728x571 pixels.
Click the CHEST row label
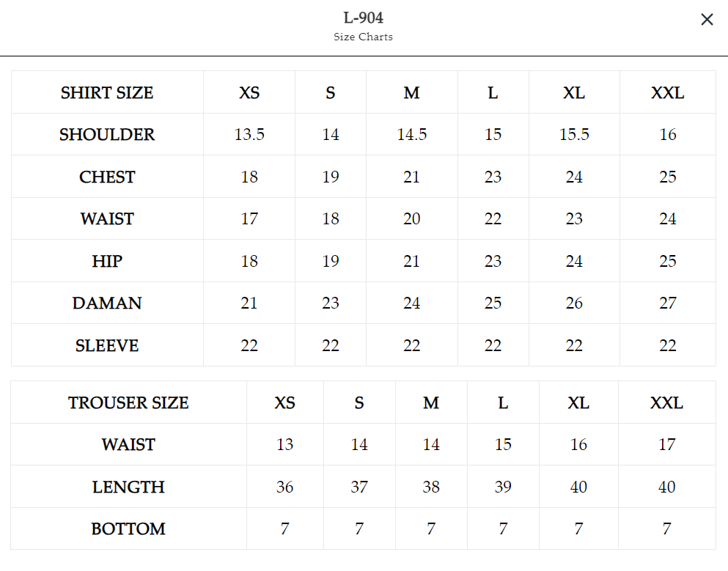click(107, 177)
